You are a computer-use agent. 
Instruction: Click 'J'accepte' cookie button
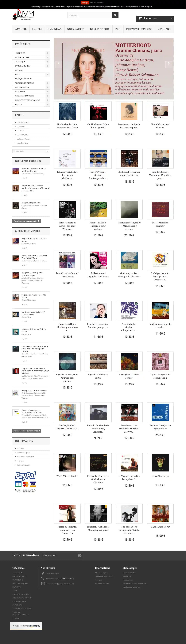pyautogui.click(x=85, y=2)
